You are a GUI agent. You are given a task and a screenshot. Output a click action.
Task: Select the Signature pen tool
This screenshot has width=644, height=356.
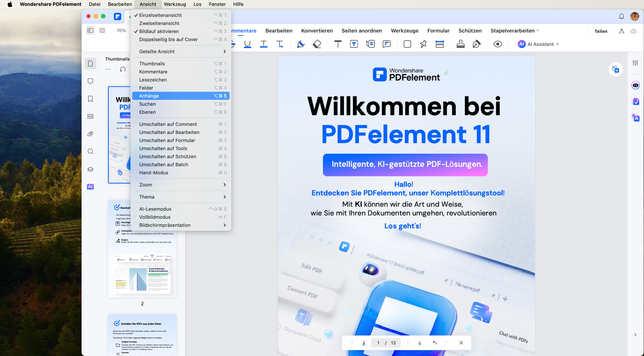[x=476, y=44]
